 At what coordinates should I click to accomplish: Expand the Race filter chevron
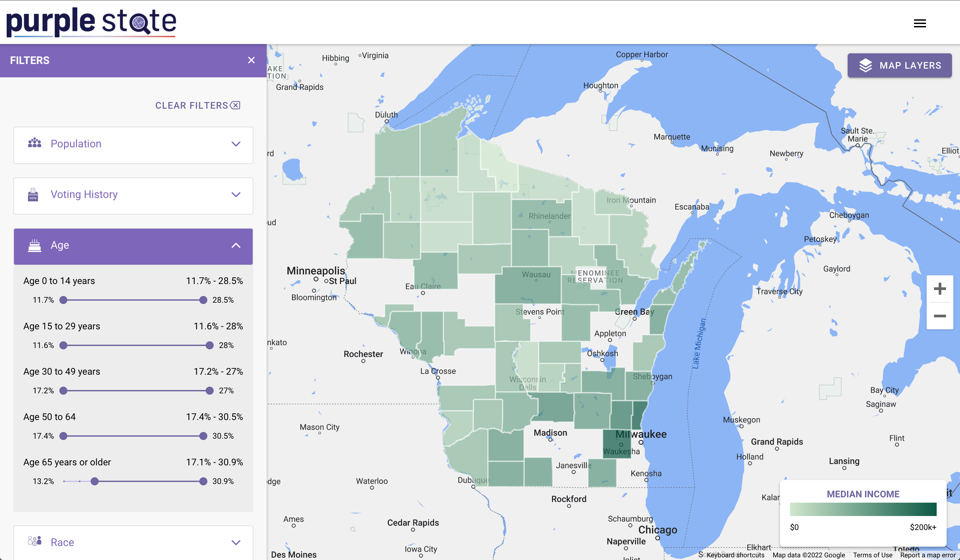pos(236,542)
